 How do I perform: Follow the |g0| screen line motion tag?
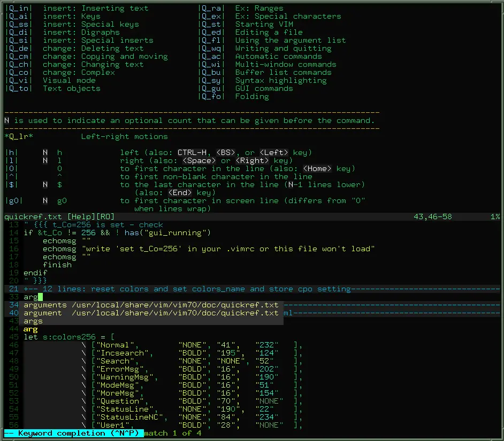click(14, 201)
